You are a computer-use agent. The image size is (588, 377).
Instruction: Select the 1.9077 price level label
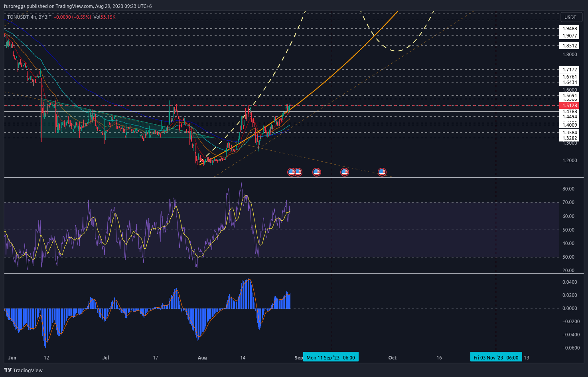point(570,36)
